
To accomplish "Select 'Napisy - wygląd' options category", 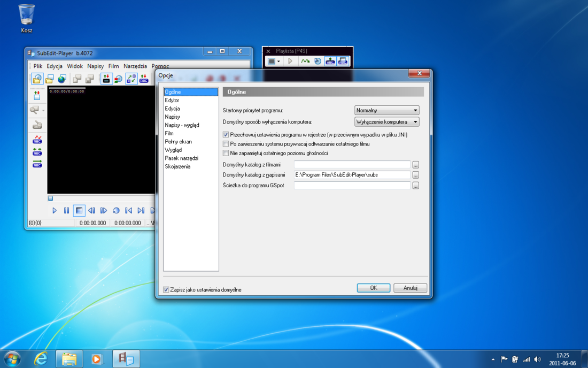I will 182,125.
